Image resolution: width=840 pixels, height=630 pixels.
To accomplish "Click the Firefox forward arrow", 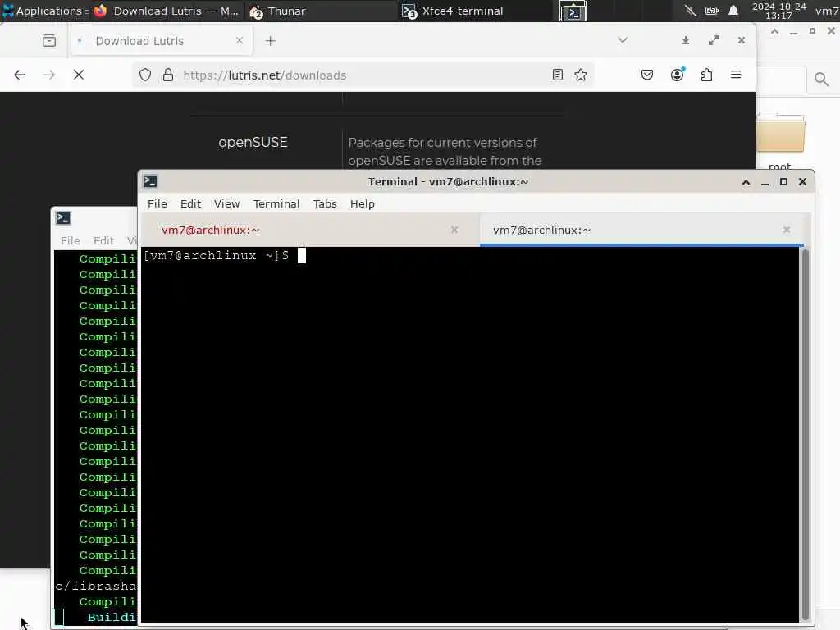I will coord(49,75).
